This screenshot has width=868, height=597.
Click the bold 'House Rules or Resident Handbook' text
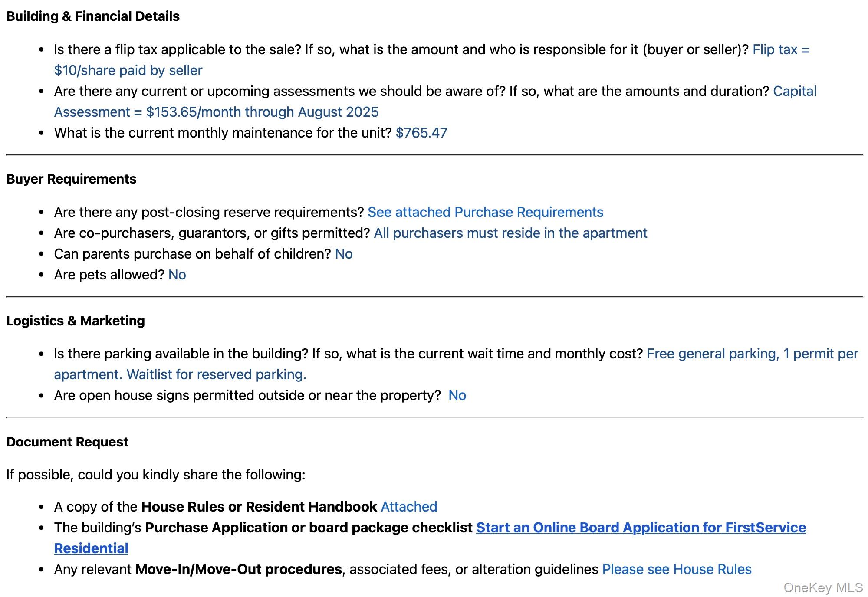pyautogui.click(x=259, y=507)
